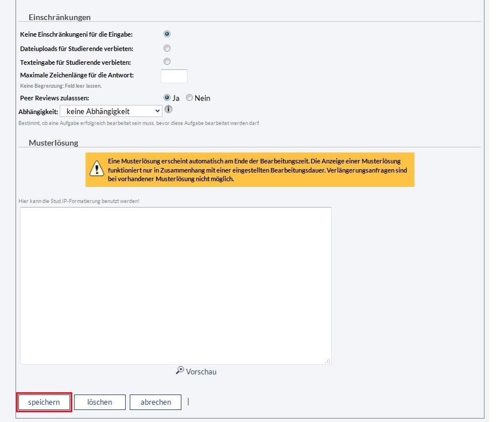Select "Keine Einschränkungen für die Eingabe" radio button
The width and height of the screenshot is (504, 422).
(167, 34)
